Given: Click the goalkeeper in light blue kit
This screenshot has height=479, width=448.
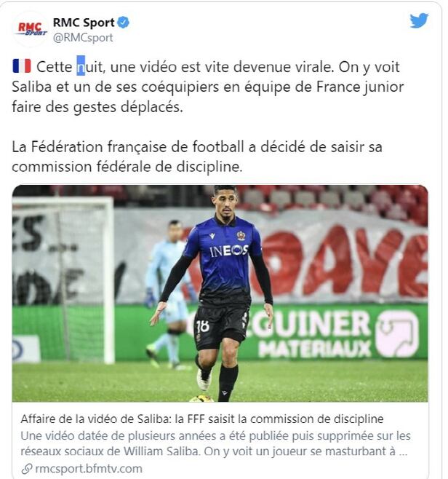Looking at the screenshot, I should (168, 292).
